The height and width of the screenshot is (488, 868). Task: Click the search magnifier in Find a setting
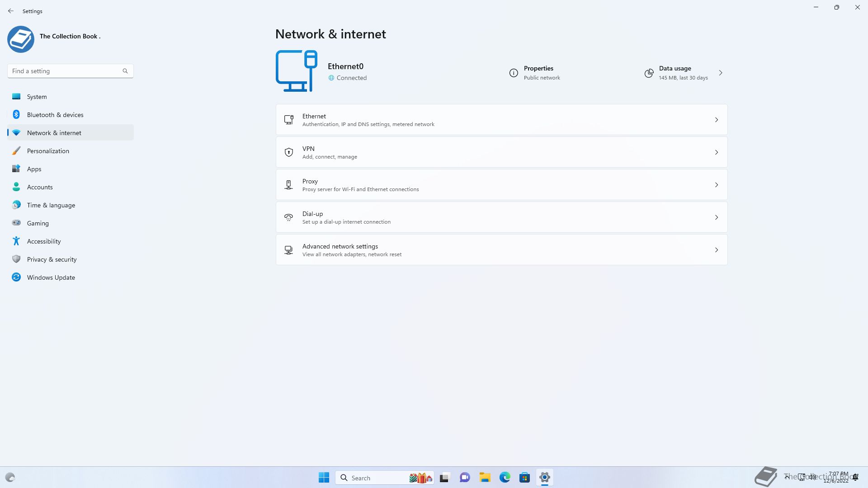point(125,71)
